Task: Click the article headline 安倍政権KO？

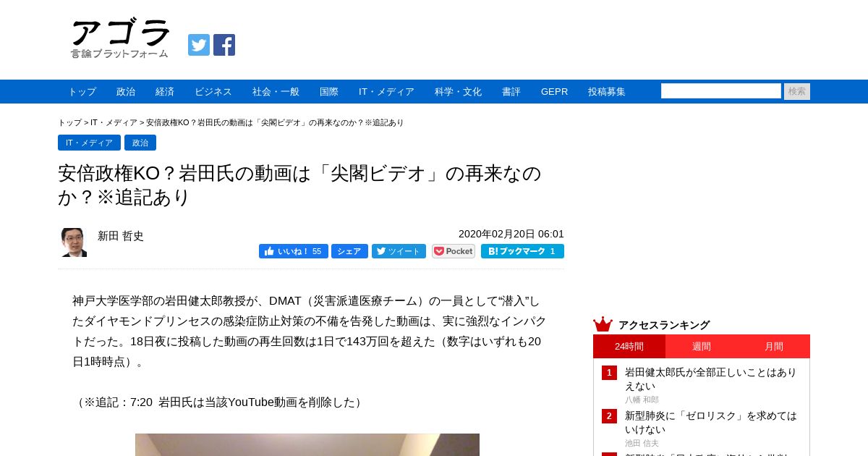Action: click(299, 185)
